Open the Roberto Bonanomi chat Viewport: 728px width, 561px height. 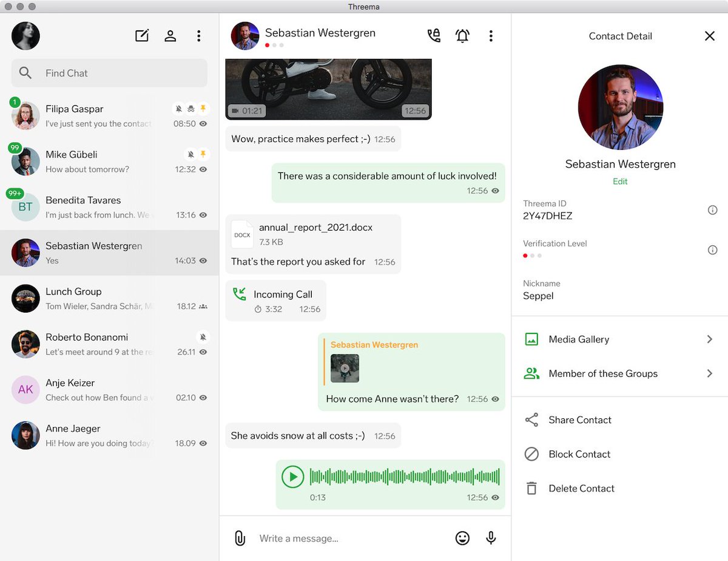(109, 344)
